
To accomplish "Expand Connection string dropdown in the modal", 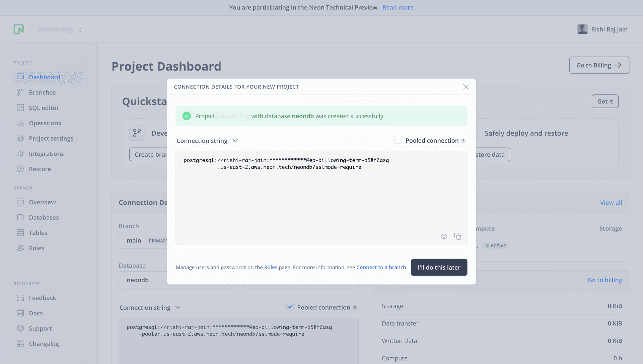I will [235, 141].
